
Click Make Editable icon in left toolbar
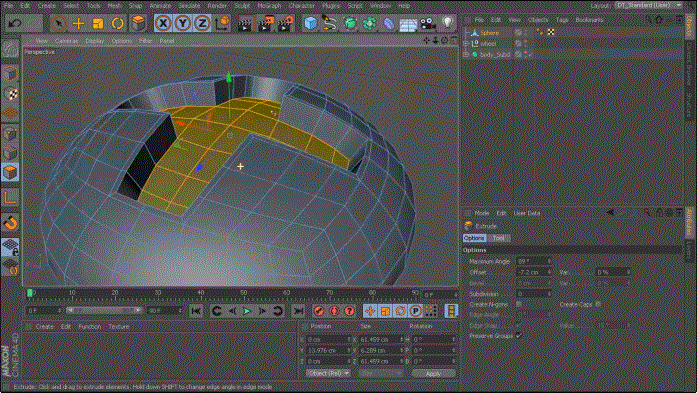click(x=10, y=49)
